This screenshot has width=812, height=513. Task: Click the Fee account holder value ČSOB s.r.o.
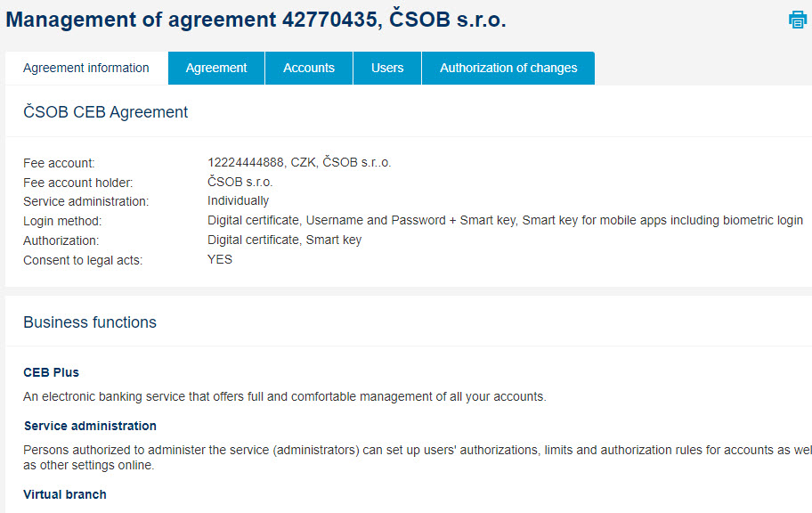coord(240,182)
